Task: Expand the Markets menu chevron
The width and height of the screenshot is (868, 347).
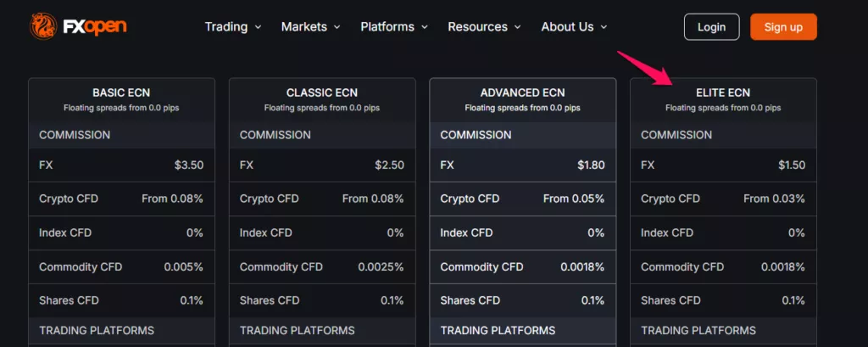Action: tap(337, 27)
